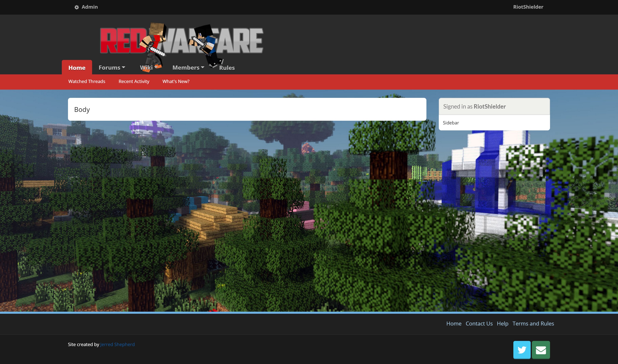Screen dimensions: 618x364
Task: Open Recent Activity in the red subnav
Action: pos(134,81)
